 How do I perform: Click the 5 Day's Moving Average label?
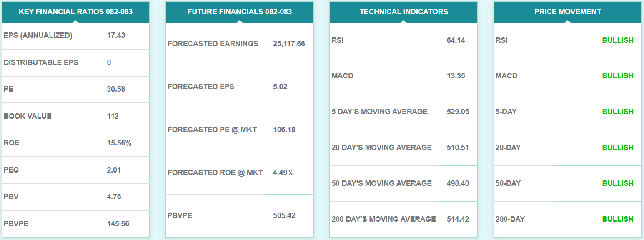(x=379, y=112)
